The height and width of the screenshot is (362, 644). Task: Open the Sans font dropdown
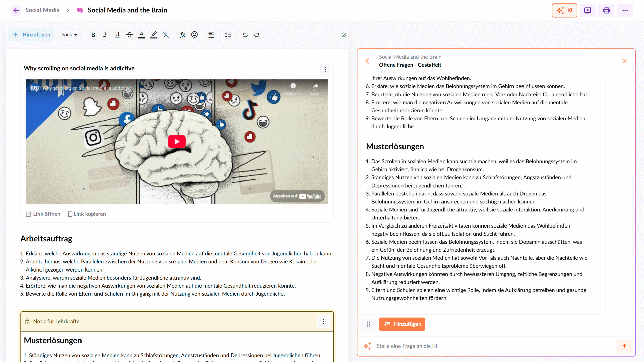point(70,35)
